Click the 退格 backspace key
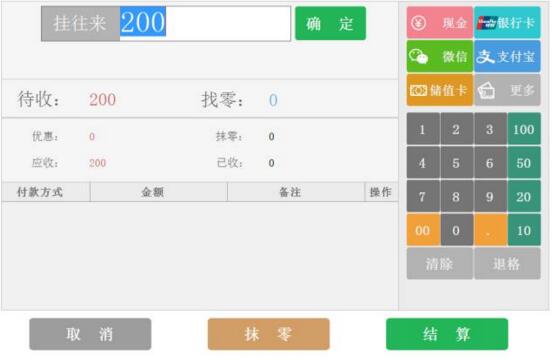 coord(507,264)
